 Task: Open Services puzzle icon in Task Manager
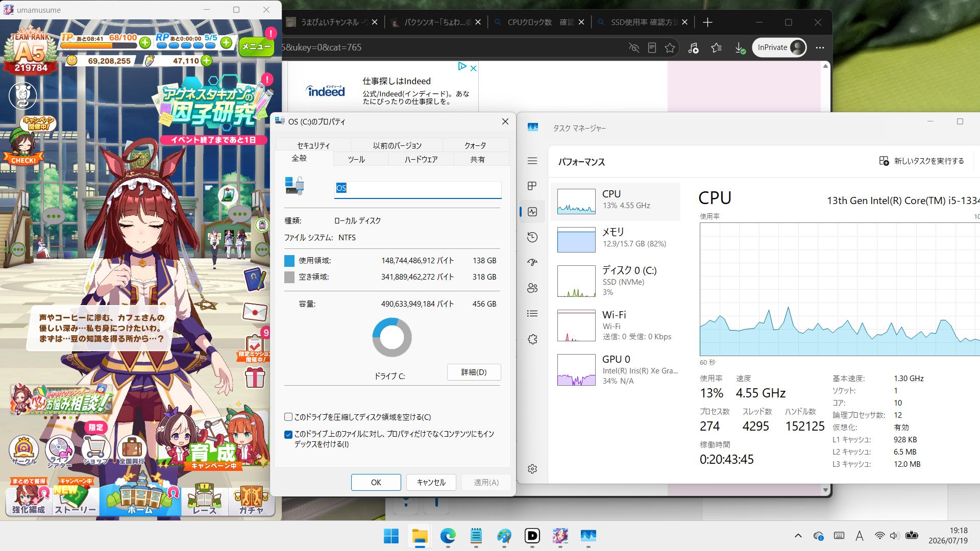532,339
